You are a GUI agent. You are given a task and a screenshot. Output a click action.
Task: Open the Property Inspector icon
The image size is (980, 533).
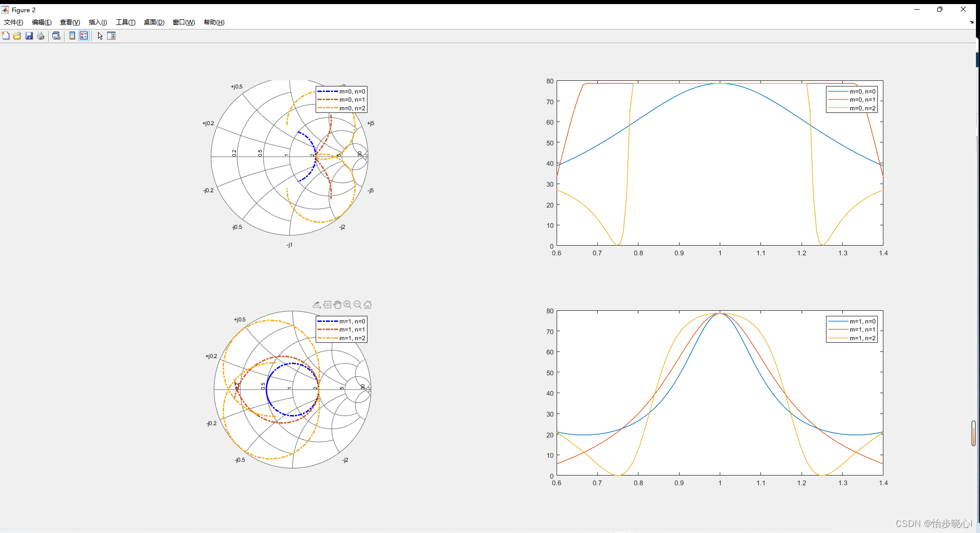point(111,36)
